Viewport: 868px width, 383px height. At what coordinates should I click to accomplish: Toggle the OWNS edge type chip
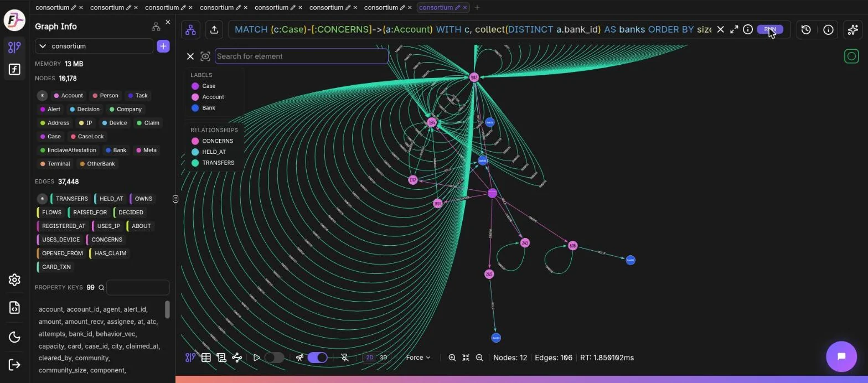tap(141, 199)
